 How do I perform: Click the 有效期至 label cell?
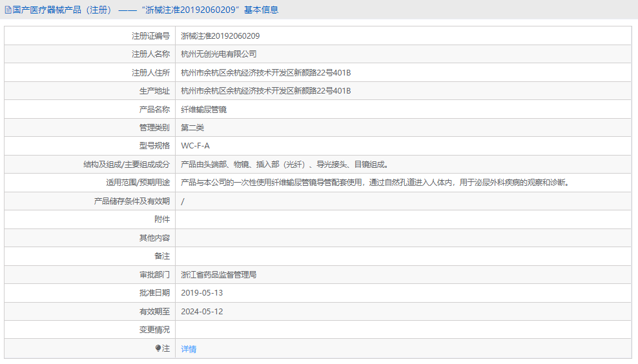pyautogui.click(x=90, y=312)
